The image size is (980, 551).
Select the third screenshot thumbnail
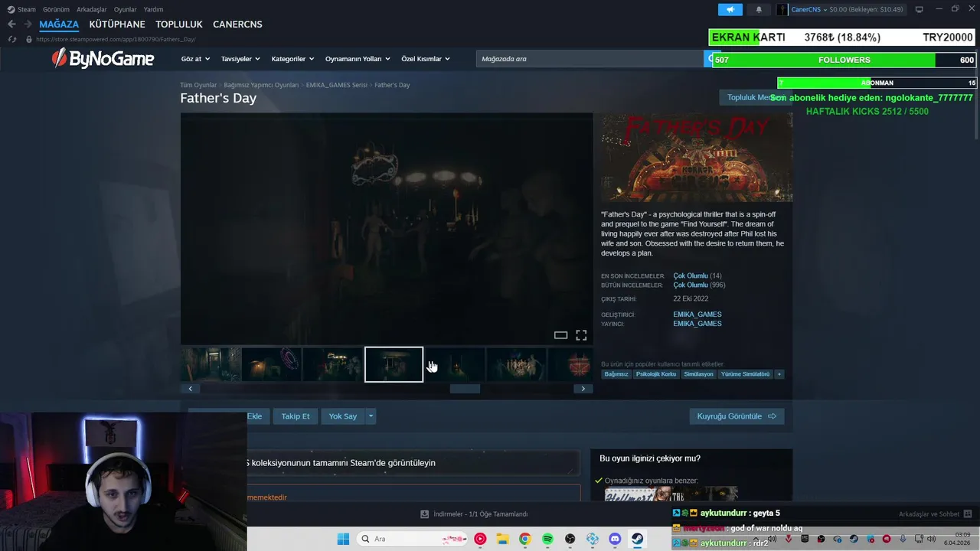pyautogui.click(x=332, y=364)
